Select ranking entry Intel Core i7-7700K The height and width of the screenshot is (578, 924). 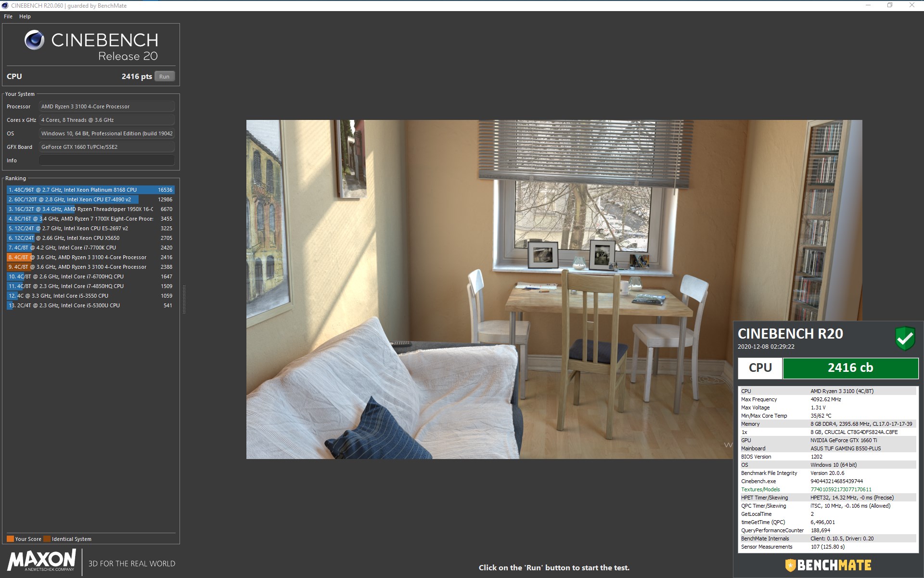click(90, 248)
